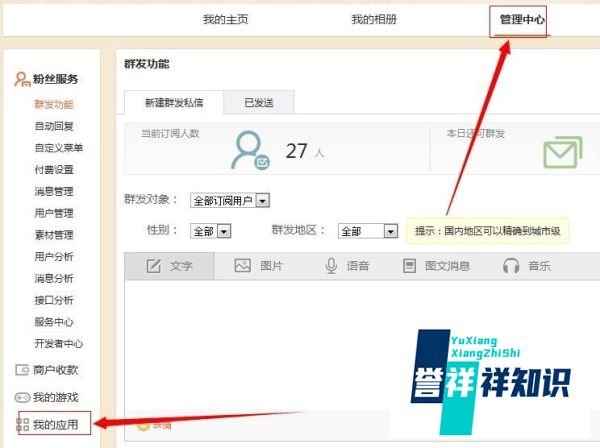Click the 音乐 headphones icon
The width and height of the screenshot is (600, 448).
coord(511,266)
